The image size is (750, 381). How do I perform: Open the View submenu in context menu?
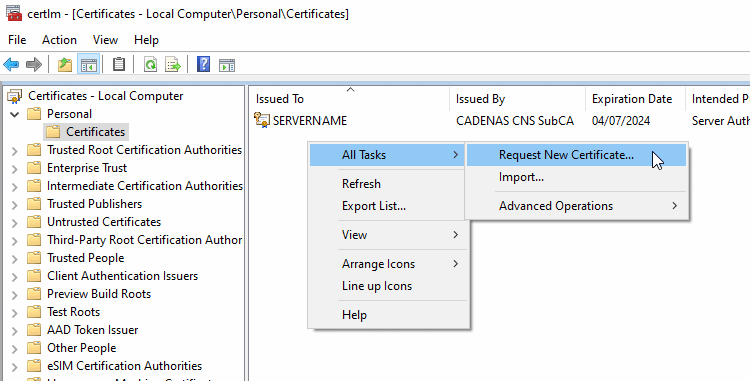389,235
